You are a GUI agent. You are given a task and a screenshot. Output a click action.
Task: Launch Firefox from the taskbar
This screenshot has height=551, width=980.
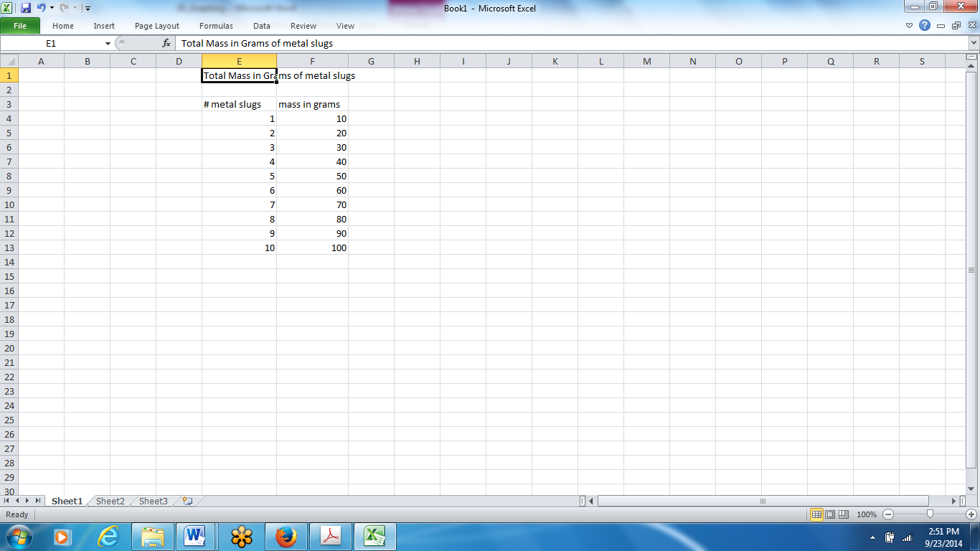286,536
